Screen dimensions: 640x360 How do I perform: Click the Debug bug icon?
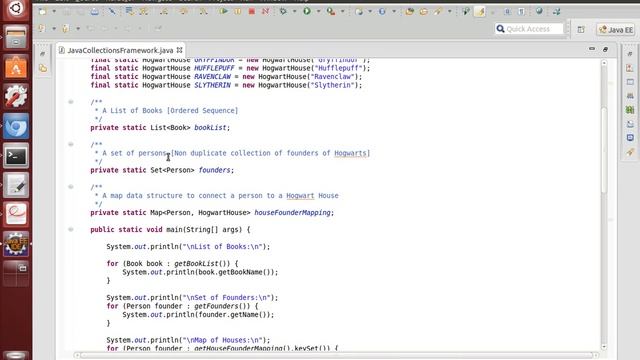[x=283, y=11]
